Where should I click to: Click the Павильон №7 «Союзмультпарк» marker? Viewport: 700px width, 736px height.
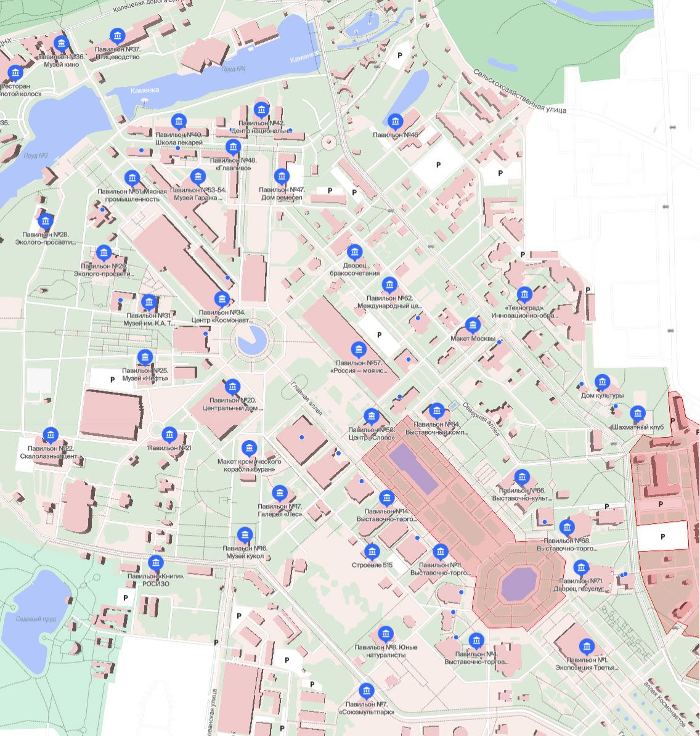coord(366,690)
